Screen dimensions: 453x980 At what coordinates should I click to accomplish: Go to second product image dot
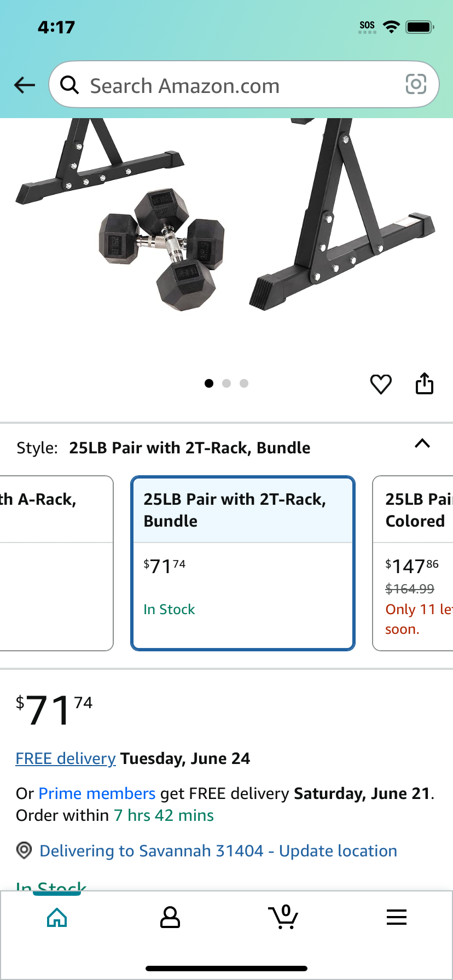[226, 383]
